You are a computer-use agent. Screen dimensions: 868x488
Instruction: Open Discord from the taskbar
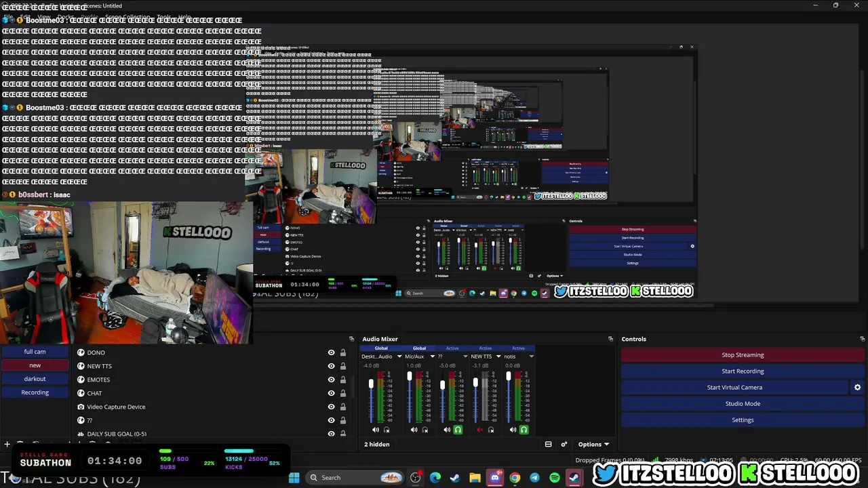[x=495, y=478]
